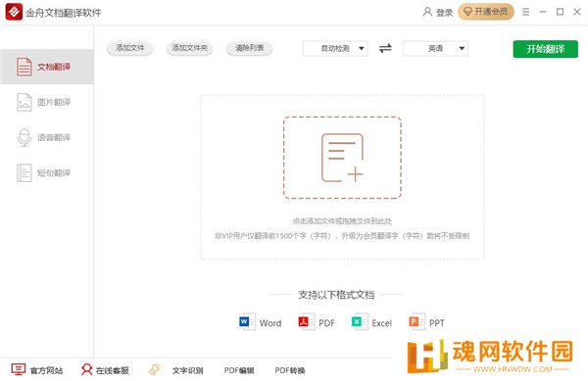Screen dimensions: 588x381
Task: Click the green 开始翻译 start button
Action: click(x=545, y=49)
